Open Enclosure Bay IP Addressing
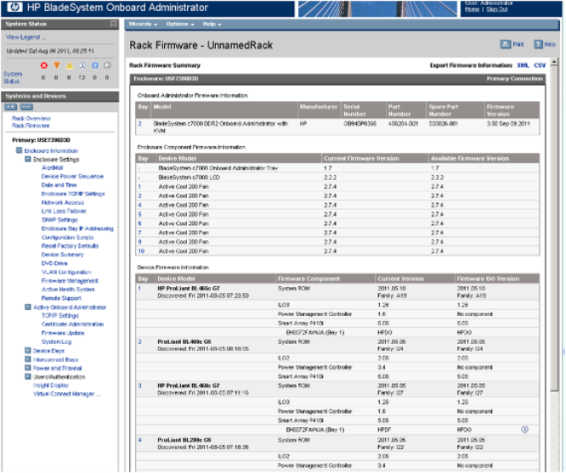Viewport: 566px width, 473px height. click(77, 229)
